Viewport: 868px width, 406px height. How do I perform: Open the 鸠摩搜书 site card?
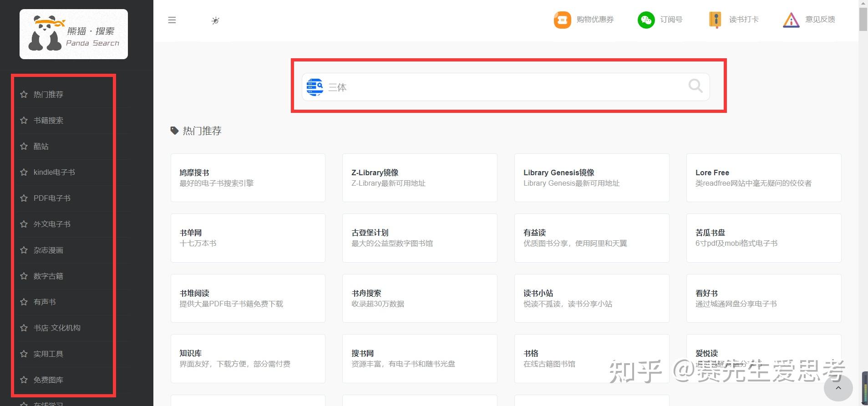[248, 178]
